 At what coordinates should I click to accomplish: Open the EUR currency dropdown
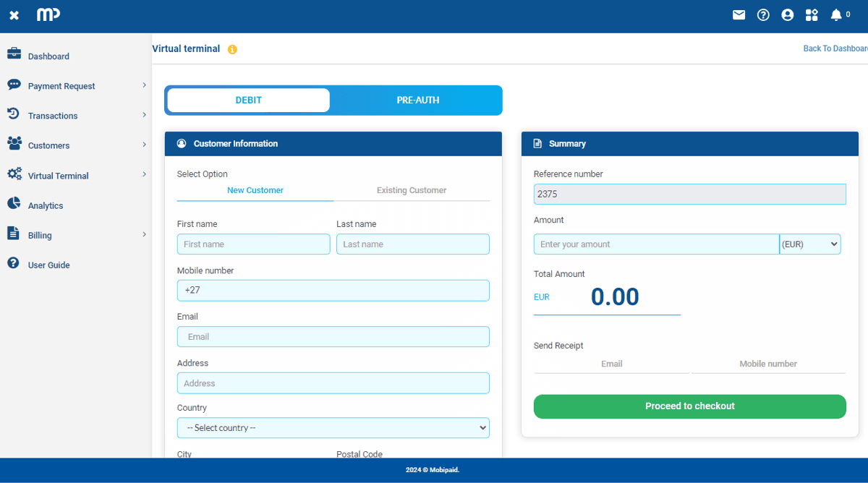[x=809, y=244]
